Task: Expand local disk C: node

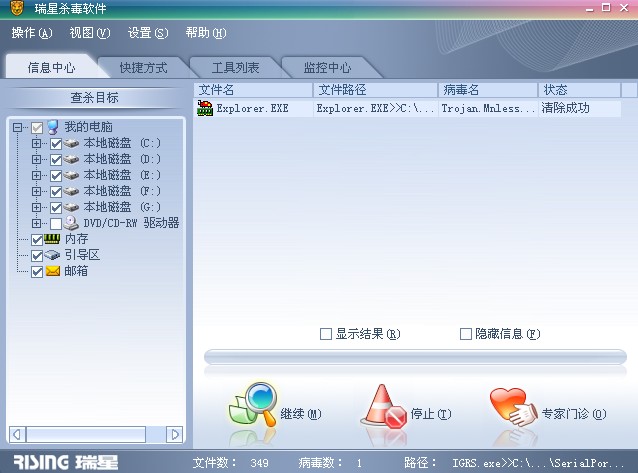Action: click(36, 144)
